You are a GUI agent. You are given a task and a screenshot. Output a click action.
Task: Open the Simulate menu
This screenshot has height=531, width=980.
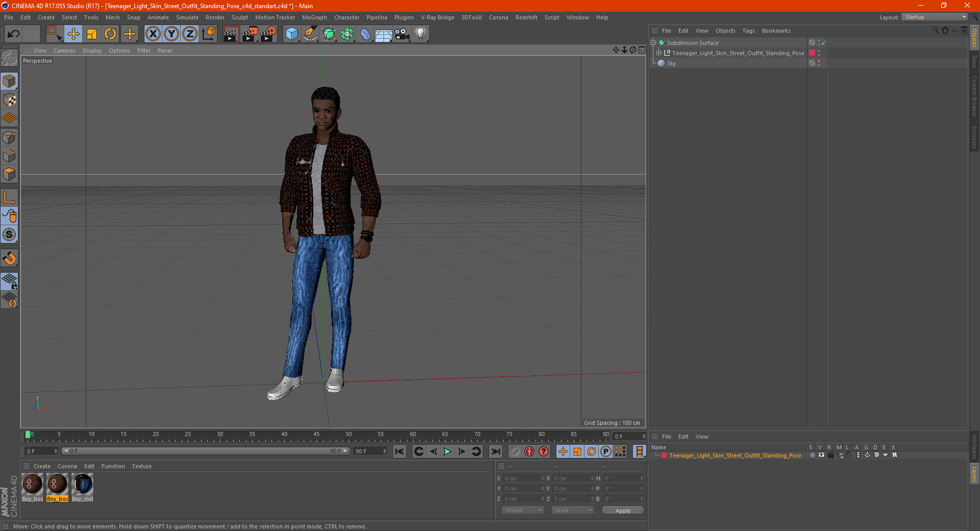[187, 17]
